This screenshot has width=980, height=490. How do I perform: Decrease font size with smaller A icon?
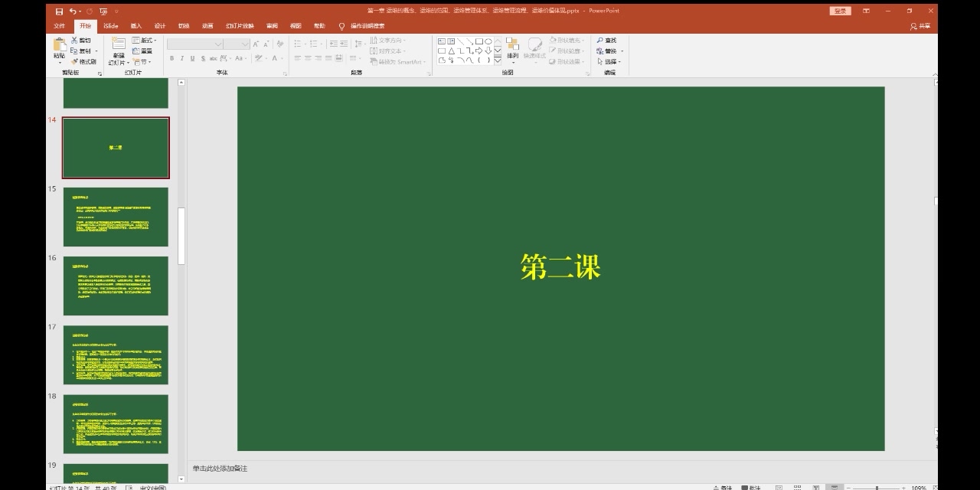pyautogui.click(x=266, y=44)
